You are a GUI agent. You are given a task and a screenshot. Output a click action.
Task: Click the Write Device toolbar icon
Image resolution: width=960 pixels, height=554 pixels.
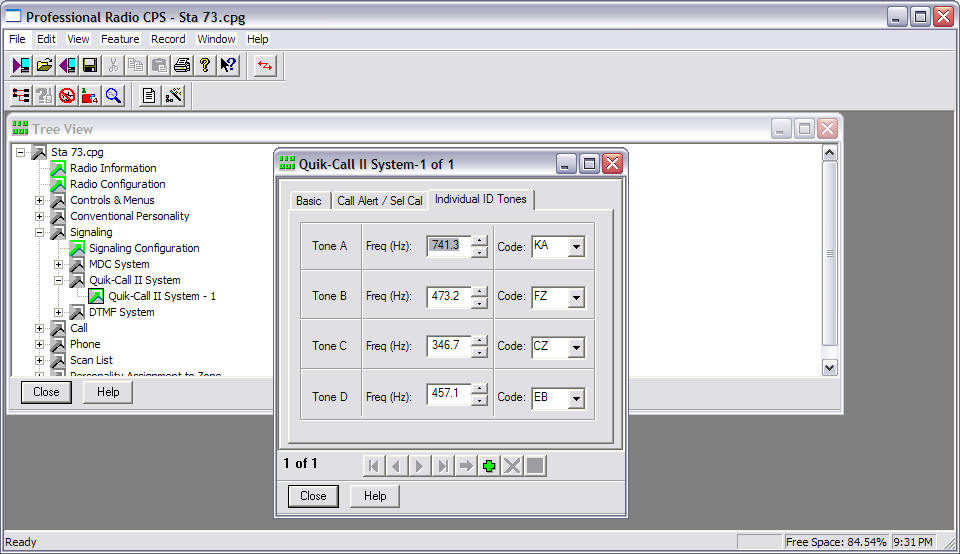point(67,66)
